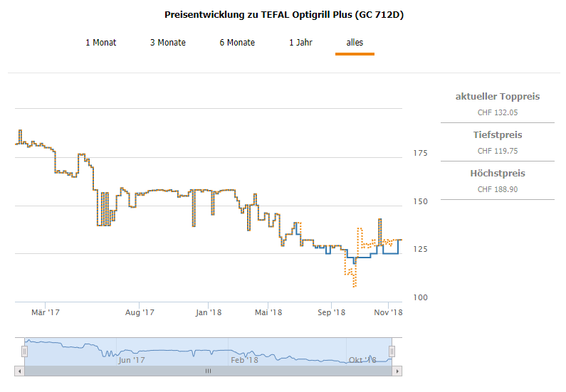Click the scrollbar grip in navigator
The image size is (566, 392).
click(x=208, y=371)
